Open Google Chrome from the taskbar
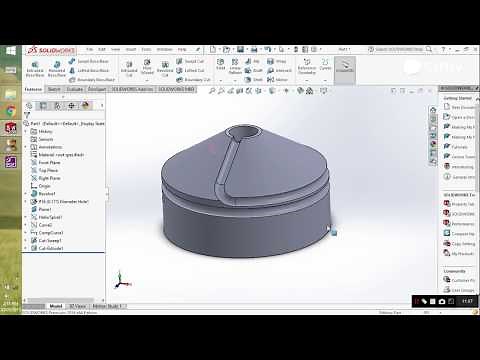Image resolution: width=480 pixels, height=360 pixels. tap(10, 111)
